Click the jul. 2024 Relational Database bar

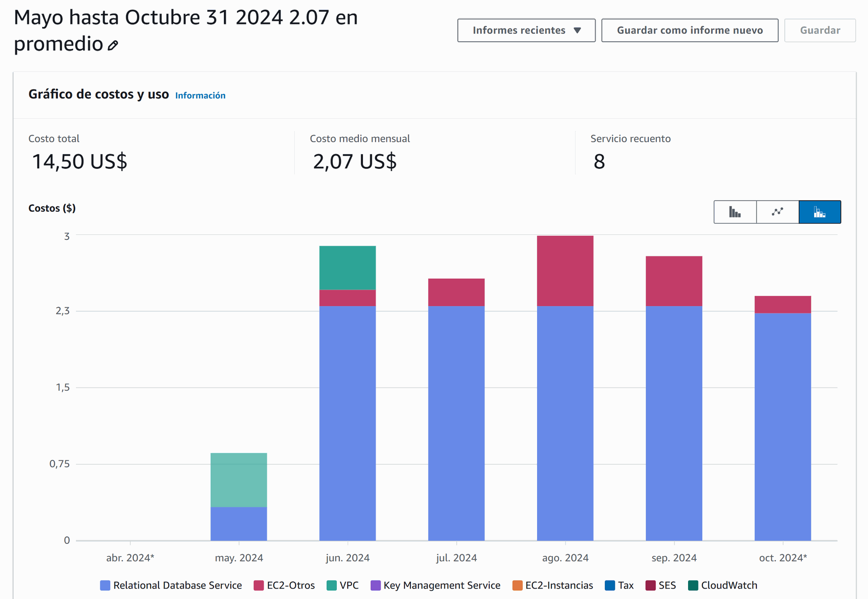[x=456, y=423]
